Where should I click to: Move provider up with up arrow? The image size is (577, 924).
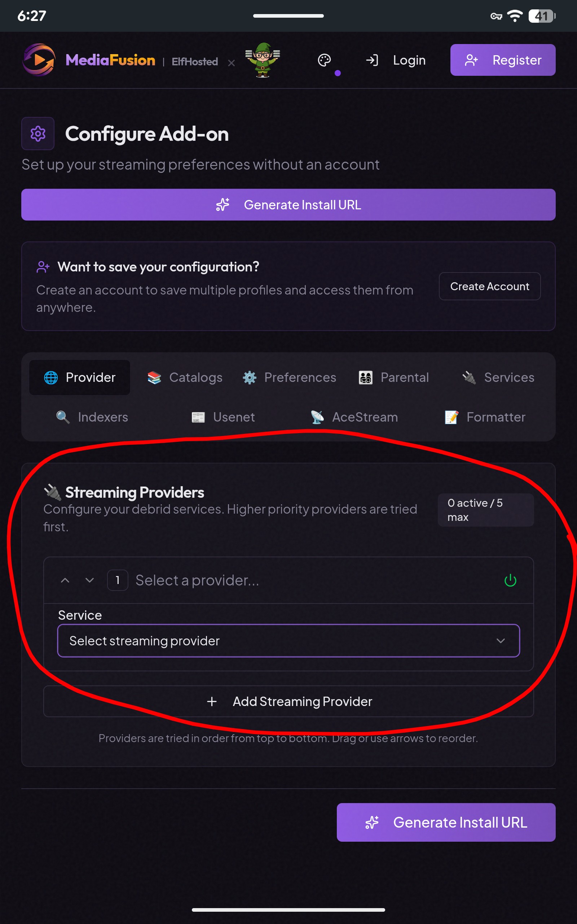click(65, 580)
